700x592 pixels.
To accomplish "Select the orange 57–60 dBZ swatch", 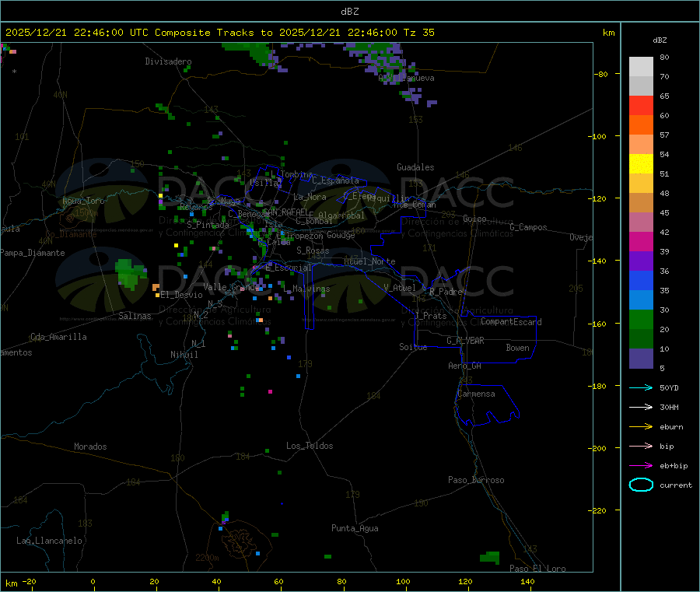I will click(x=641, y=125).
